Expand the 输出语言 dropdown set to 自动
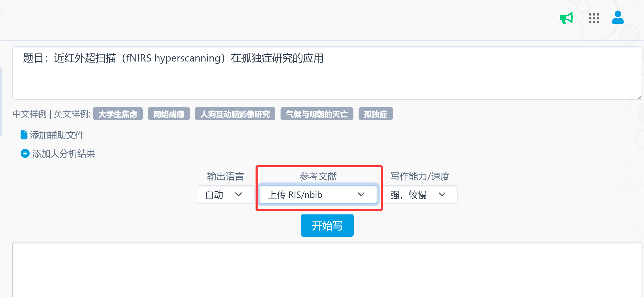The height and width of the screenshot is (297, 644). [x=225, y=195]
